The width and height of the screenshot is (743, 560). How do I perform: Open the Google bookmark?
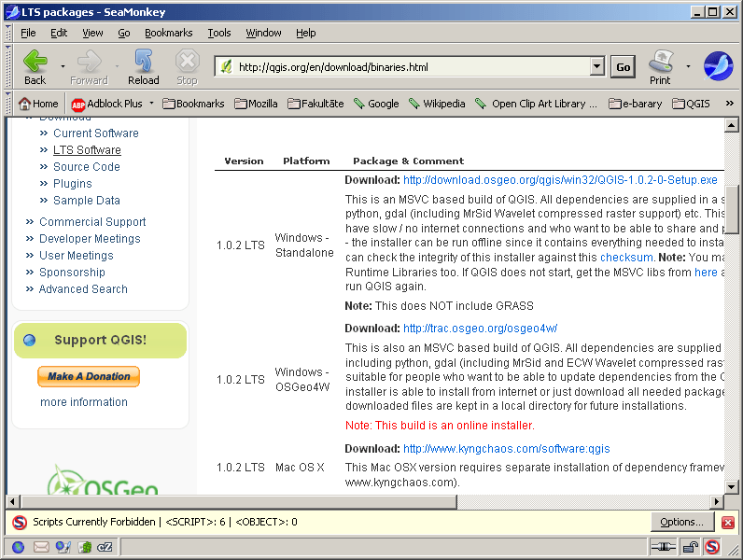tap(376, 104)
